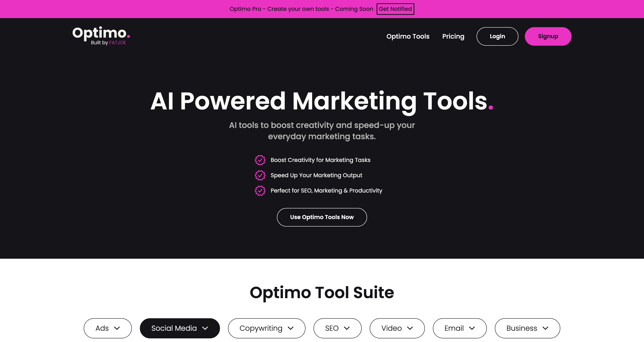This screenshot has height=342, width=644.
Task: Click the 'Optimo Pro - Create your own tools' banner text
Action: (301, 9)
